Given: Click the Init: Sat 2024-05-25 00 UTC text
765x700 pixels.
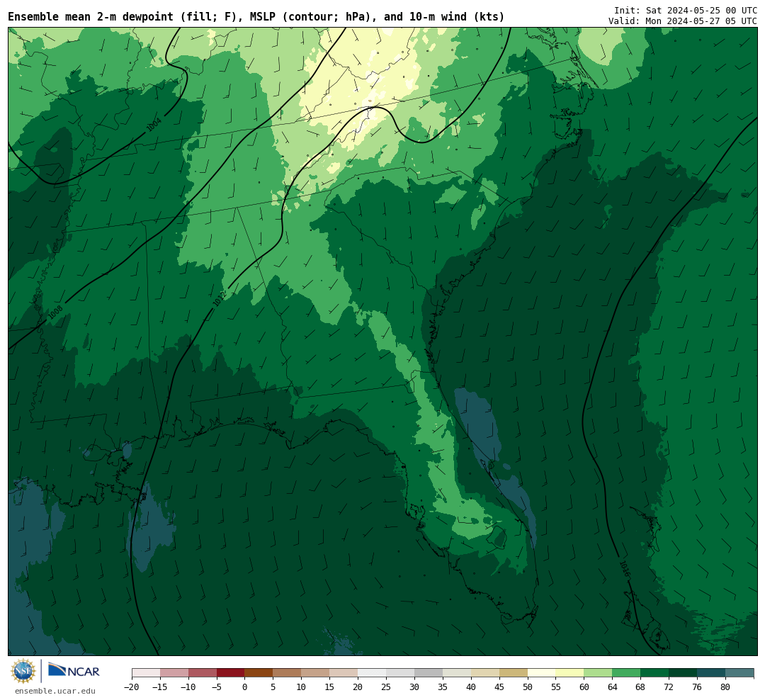Looking at the screenshot, I should pos(686,10).
